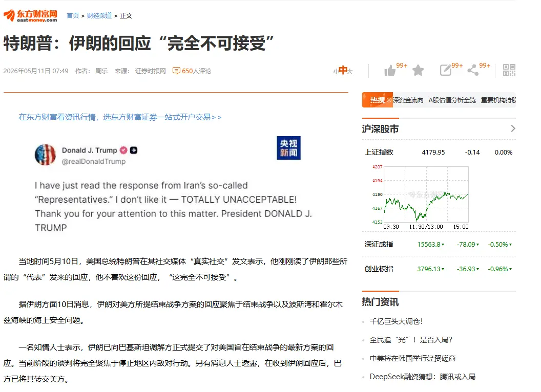Open news item DeepSeek融资猜想：腾讯或入局
541x392 pixels.
tap(423, 377)
